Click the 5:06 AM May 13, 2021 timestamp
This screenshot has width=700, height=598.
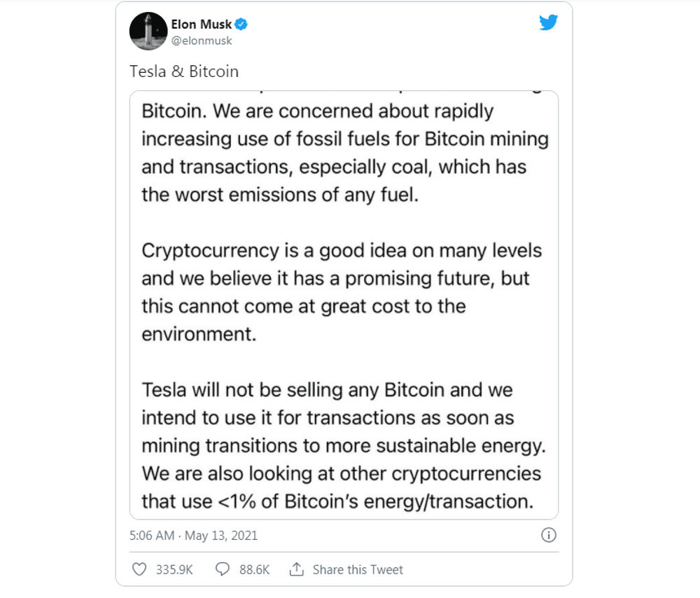click(194, 536)
